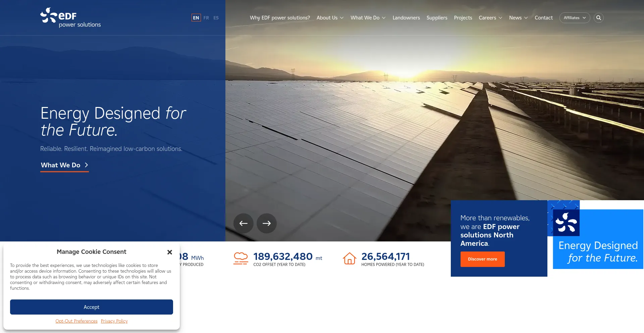The image size is (644, 333).
Task: Click the EDF turbine logo tile
Action: pyautogui.click(x=566, y=223)
